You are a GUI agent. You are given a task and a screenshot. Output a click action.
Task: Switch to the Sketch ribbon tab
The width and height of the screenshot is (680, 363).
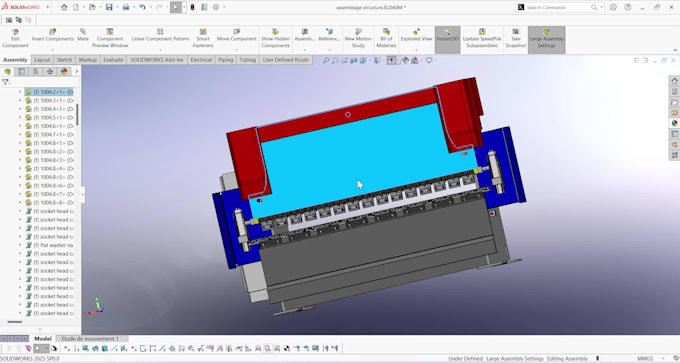pos(64,60)
